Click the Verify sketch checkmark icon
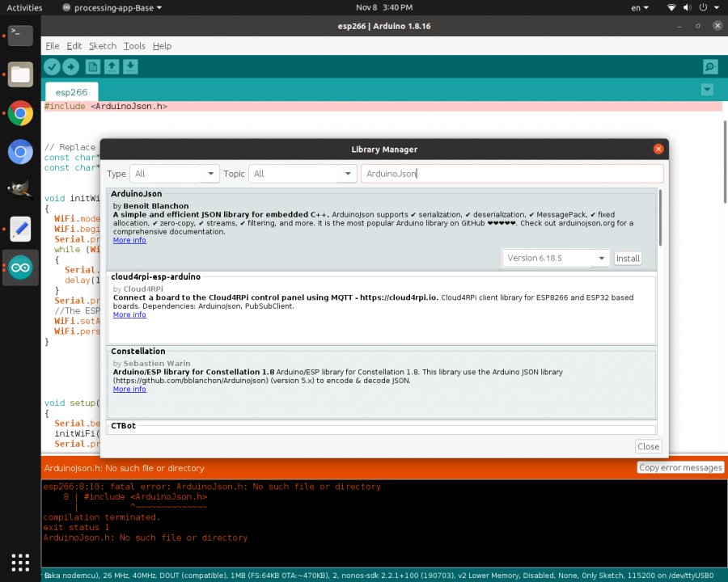 click(52, 67)
